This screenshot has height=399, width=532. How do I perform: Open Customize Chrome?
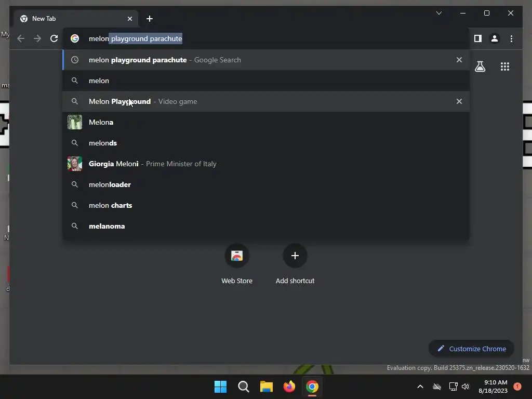471,349
